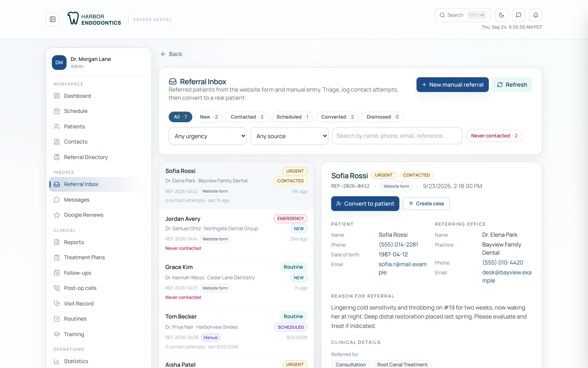Click the Dashboard grid icon
The width and height of the screenshot is (588, 368).
point(57,96)
